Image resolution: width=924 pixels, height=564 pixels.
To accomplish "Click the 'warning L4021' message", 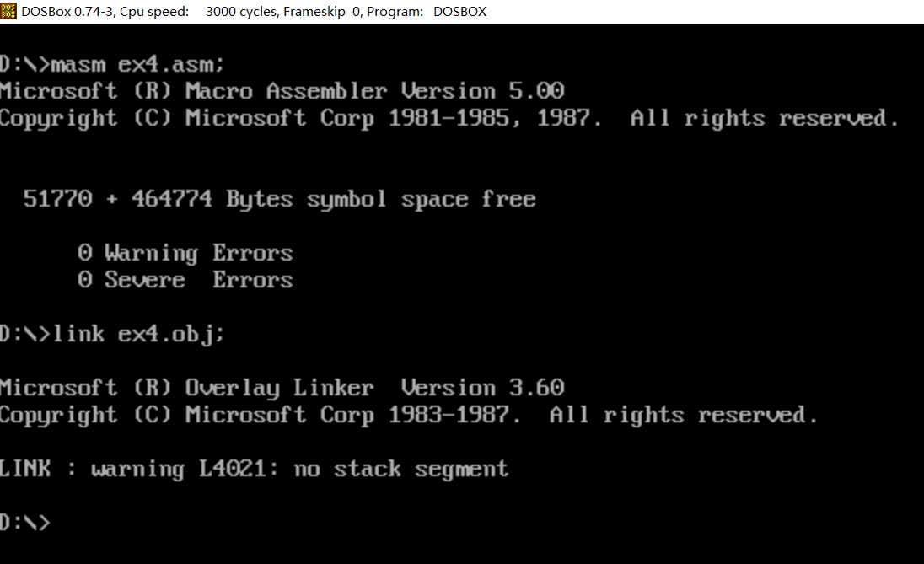I will click(x=184, y=469).
